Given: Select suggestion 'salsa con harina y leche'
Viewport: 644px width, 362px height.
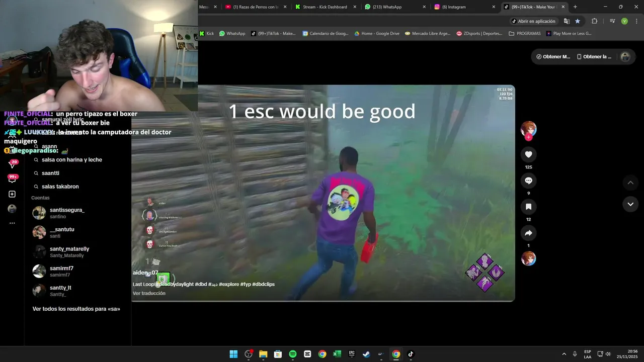Looking at the screenshot, I should pos(72,160).
